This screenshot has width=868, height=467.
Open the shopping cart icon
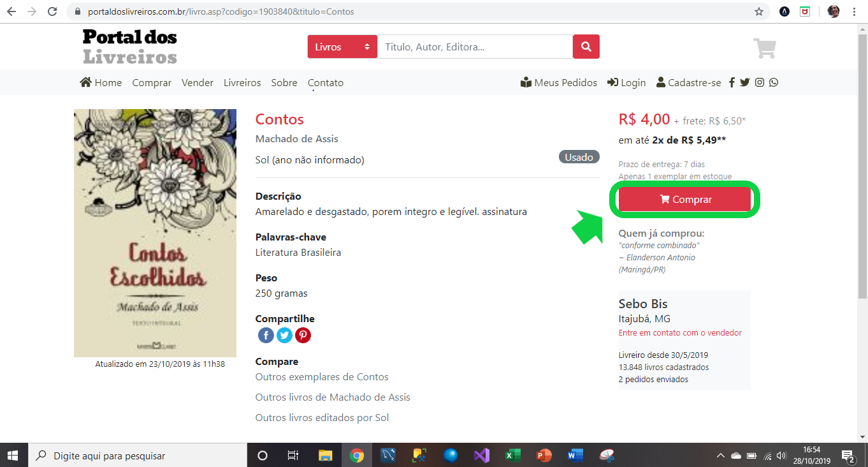click(x=764, y=48)
